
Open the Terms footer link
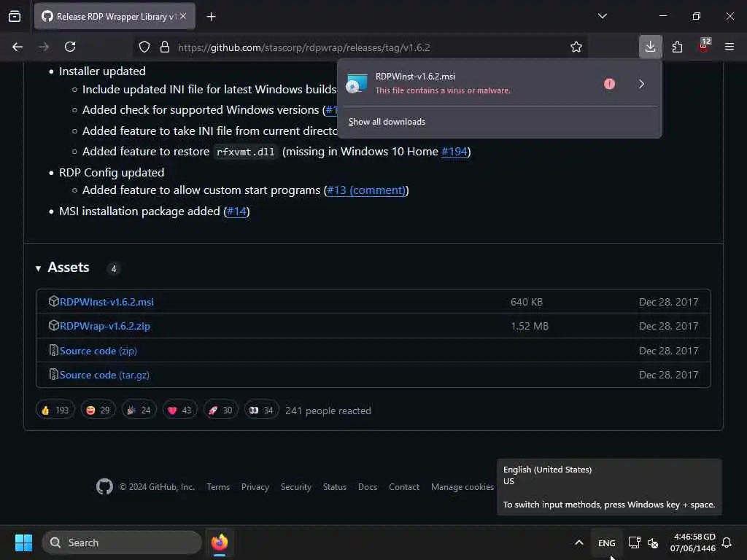[217, 487]
